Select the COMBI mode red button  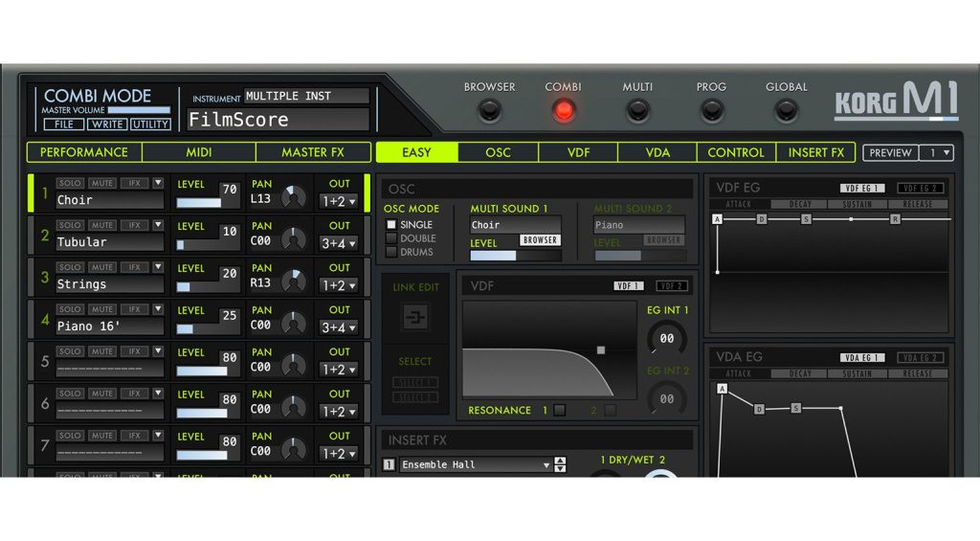click(563, 111)
